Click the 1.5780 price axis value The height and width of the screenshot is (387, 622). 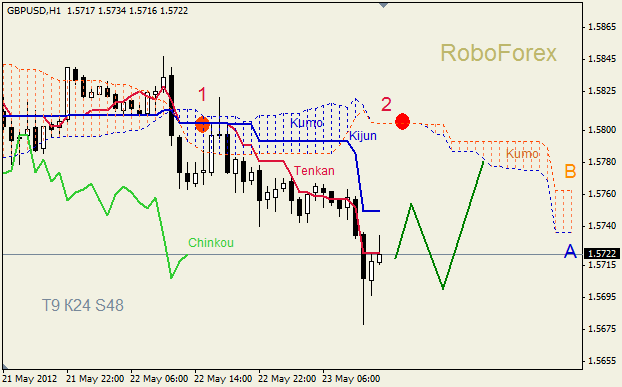pyautogui.click(x=602, y=162)
